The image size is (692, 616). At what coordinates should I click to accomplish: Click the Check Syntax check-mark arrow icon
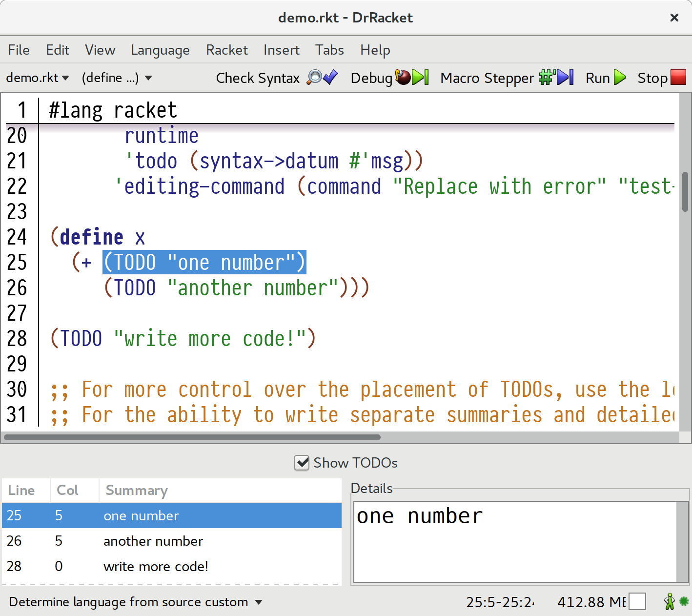point(330,78)
